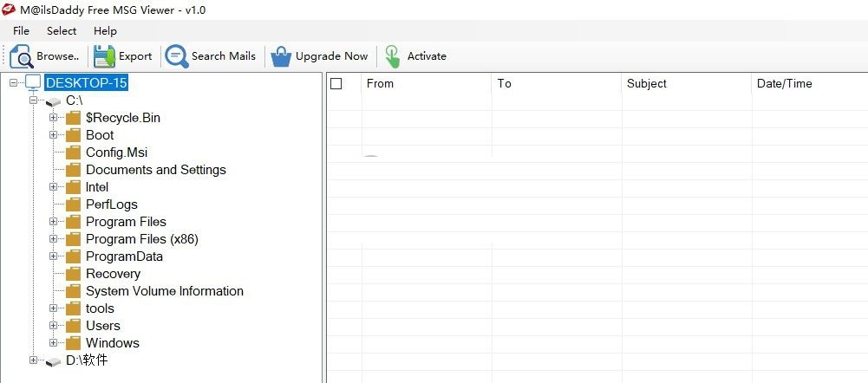Select the Config.Msi folder label
868x383 pixels.
(117, 153)
